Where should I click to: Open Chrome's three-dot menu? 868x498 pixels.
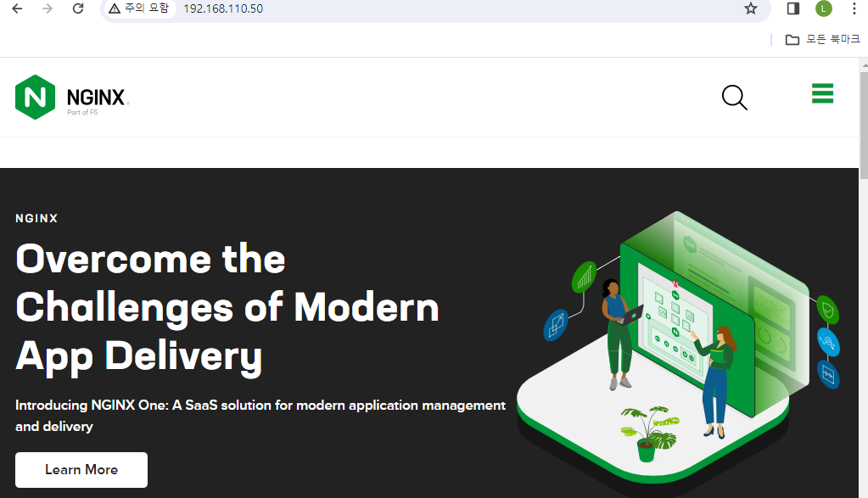pyautogui.click(x=854, y=8)
